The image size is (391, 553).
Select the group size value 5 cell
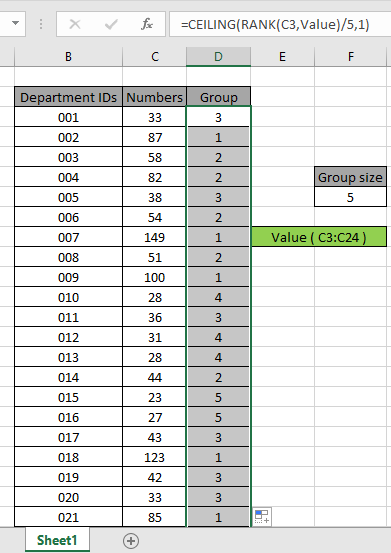(x=350, y=197)
